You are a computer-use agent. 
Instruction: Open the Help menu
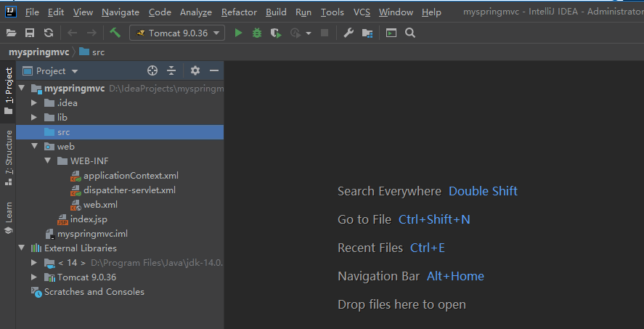[x=431, y=12]
